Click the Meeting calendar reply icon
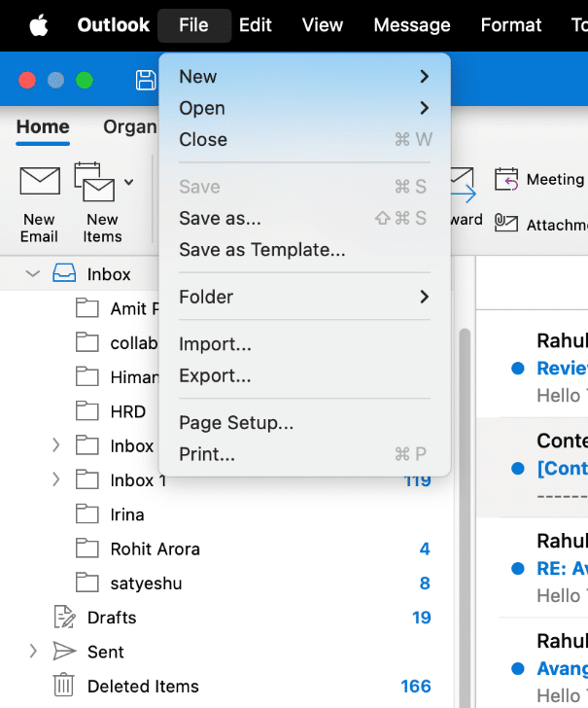Screen dimensions: 588x708 (x=505, y=179)
